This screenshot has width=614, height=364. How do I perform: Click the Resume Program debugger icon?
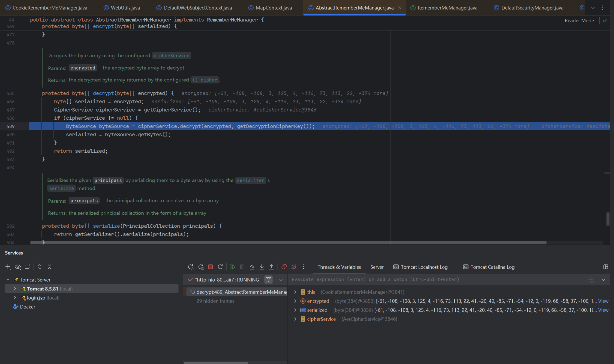[x=232, y=267]
